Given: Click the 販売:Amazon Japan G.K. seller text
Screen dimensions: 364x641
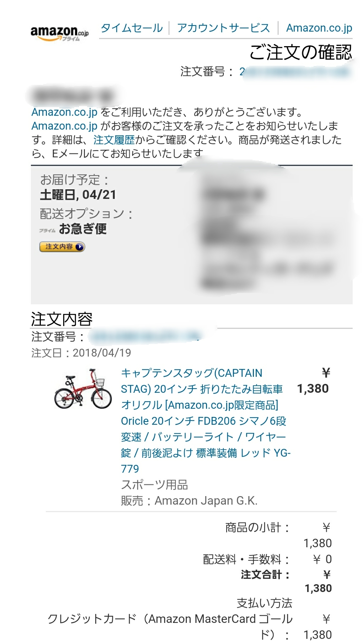Looking at the screenshot, I should point(189,501).
